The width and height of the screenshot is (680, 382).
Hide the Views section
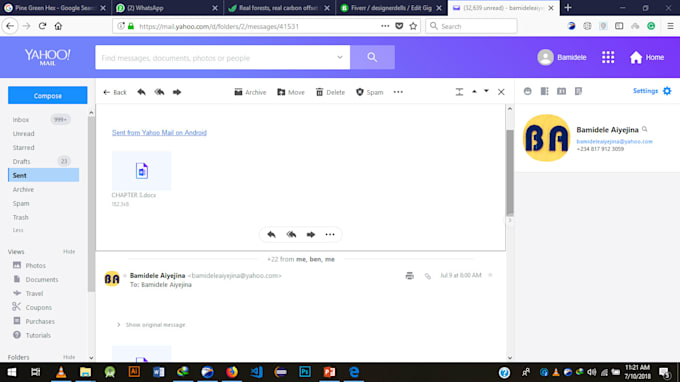coord(69,251)
